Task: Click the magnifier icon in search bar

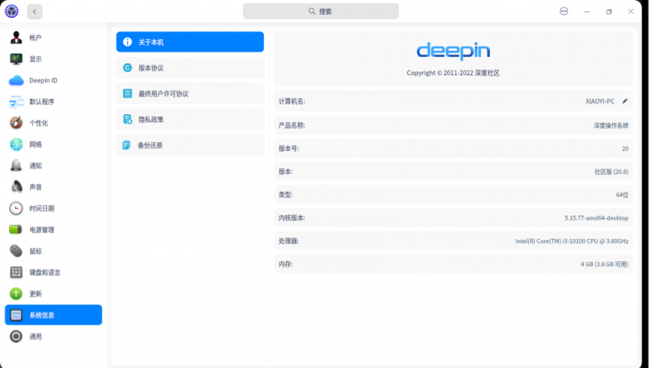Action: (312, 11)
